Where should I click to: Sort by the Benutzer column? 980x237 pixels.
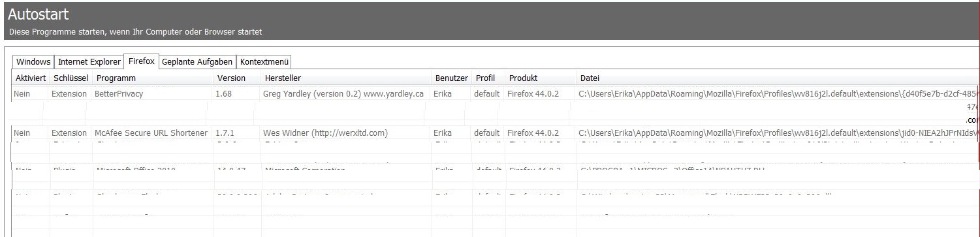tap(451, 78)
